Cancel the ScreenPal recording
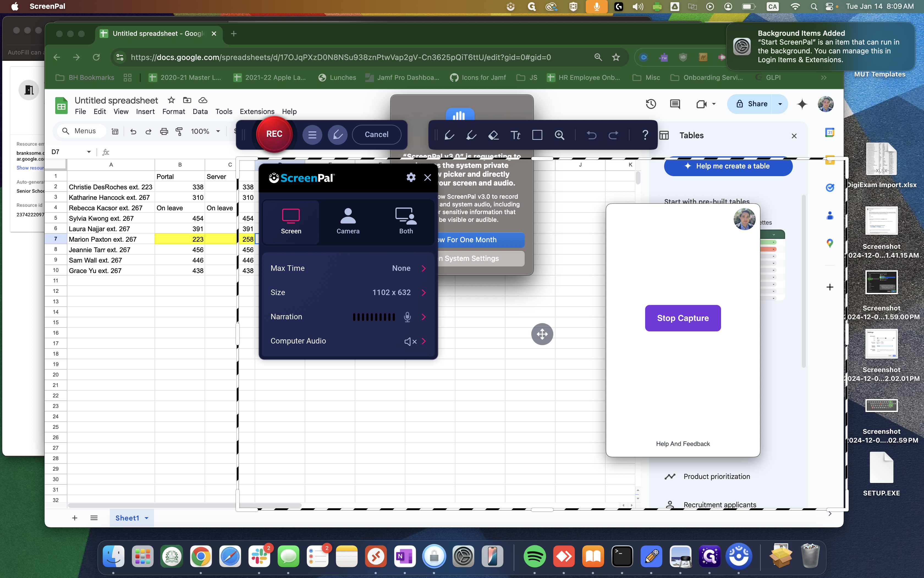This screenshot has height=578, width=924. [376, 135]
